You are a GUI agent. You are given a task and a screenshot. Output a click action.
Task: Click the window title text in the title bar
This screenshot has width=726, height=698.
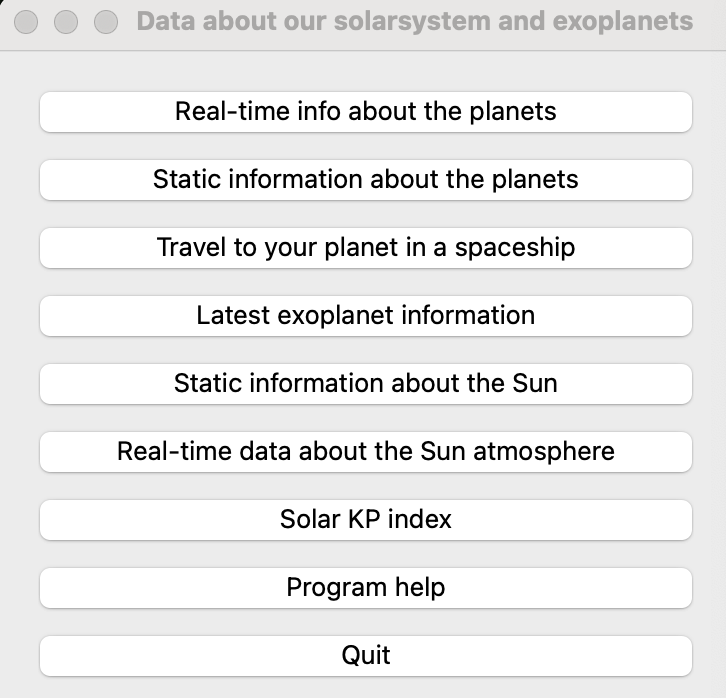pos(414,21)
